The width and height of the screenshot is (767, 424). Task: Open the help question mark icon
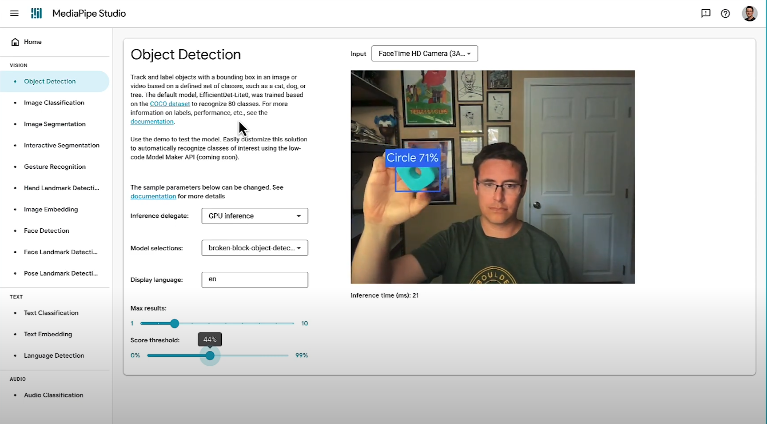[725, 14]
